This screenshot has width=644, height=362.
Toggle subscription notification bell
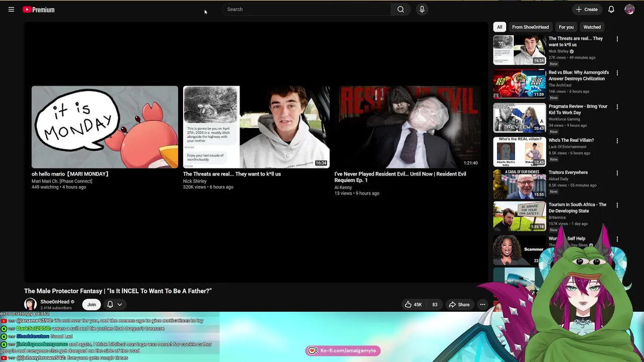(110, 304)
